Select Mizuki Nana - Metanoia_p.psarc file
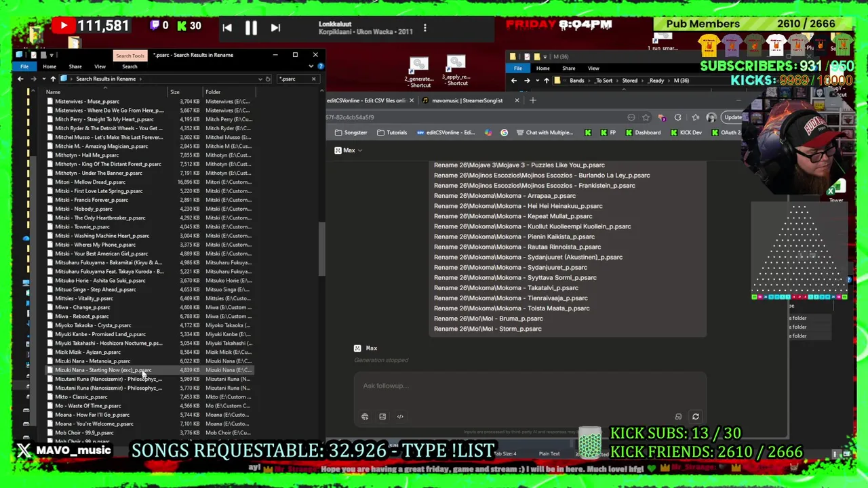868x488 pixels. pos(92,361)
